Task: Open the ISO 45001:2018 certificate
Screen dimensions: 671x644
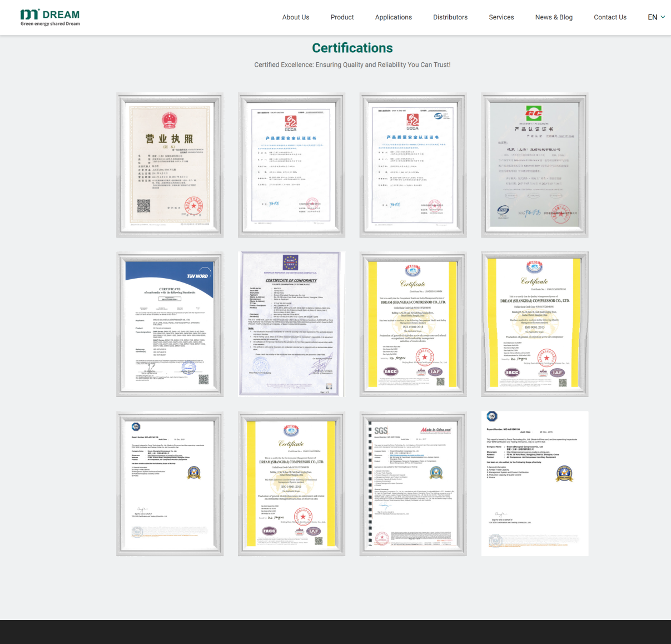Action: coord(412,324)
